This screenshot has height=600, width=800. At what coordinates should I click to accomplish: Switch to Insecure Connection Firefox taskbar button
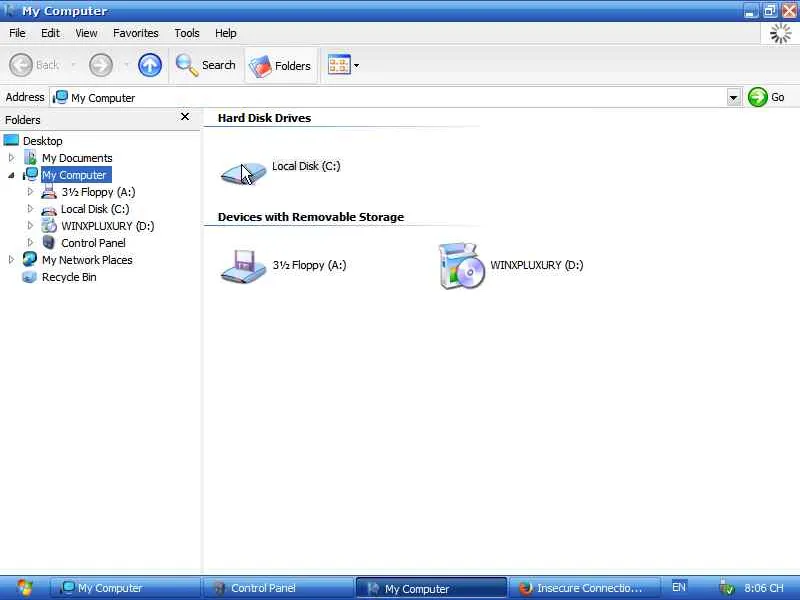tap(585, 588)
